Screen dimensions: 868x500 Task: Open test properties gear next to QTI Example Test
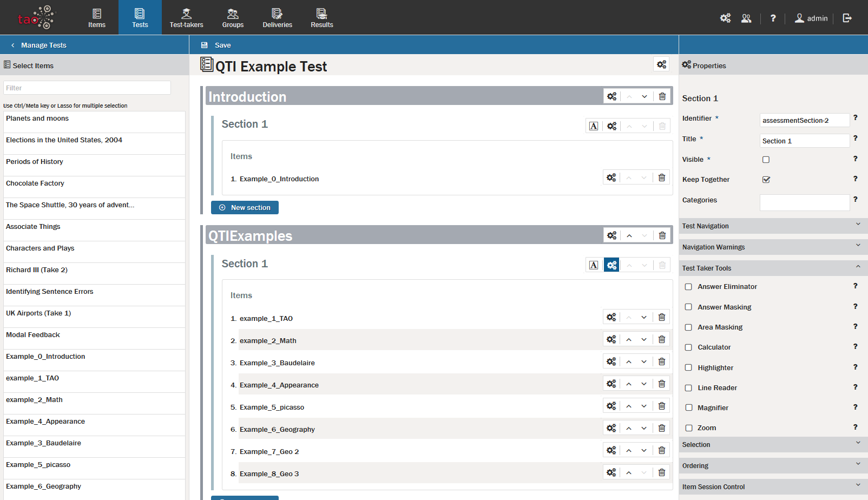pyautogui.click(x=661, y=64)
